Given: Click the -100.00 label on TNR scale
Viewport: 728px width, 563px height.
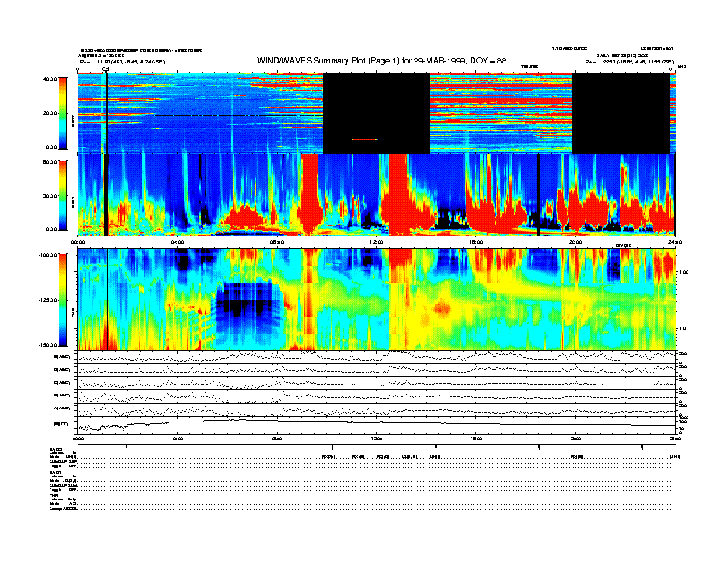Looking at the screenshot, I should (49, 255).
